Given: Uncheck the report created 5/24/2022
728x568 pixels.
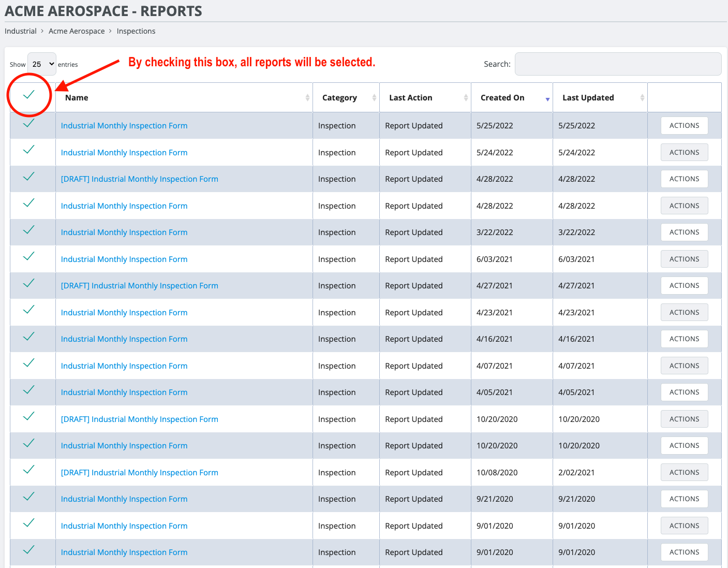Looking at the screenshot, I should tap(29, 150).
